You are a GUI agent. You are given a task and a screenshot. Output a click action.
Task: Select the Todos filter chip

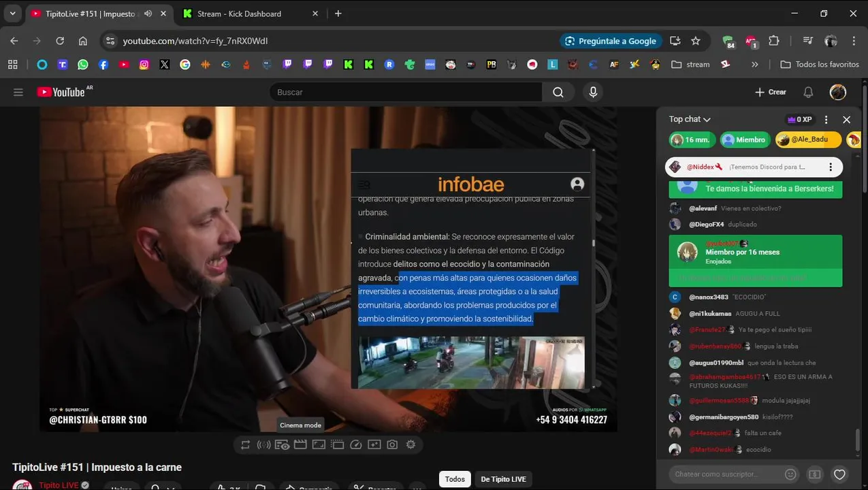point(455,479)
